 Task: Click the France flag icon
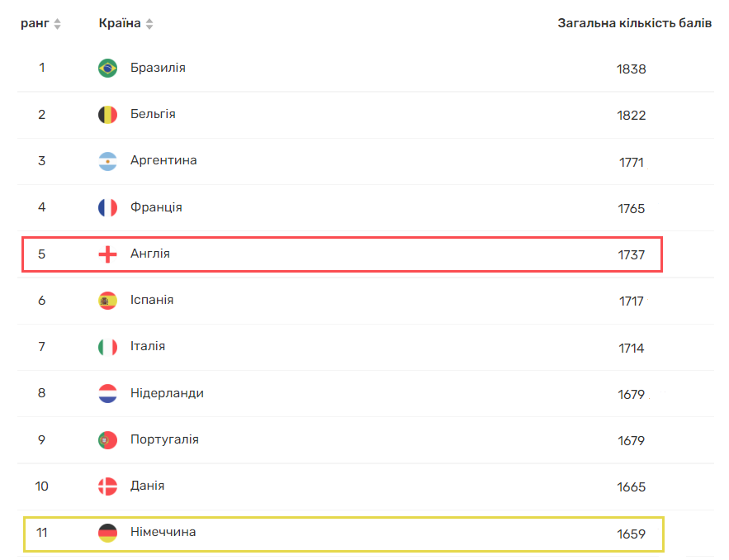(x=107, y=208)
